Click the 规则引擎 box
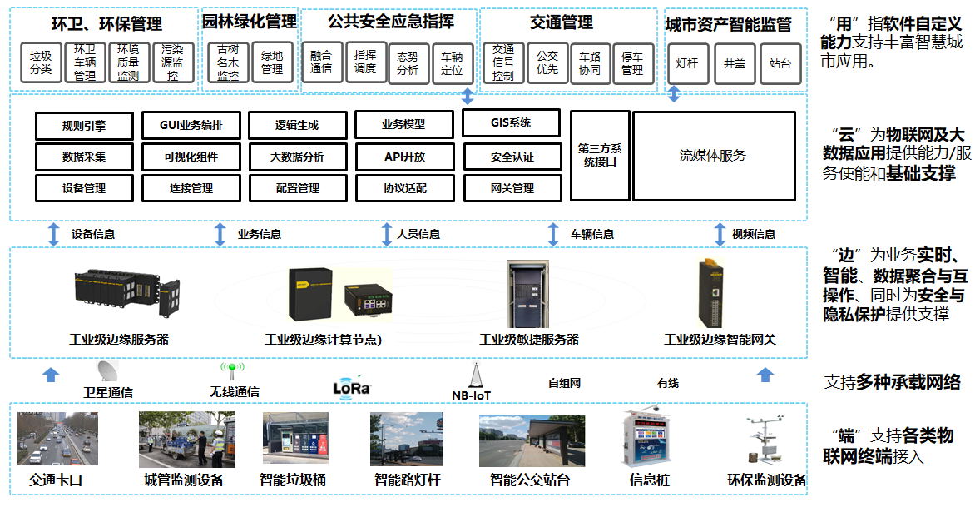The image size is (980, 507). [84, 126]
